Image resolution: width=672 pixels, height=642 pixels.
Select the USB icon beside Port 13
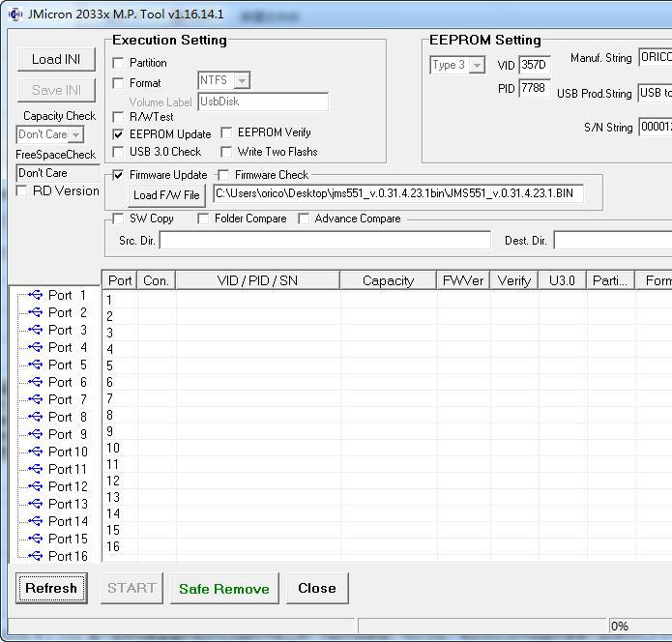pos(36,504)
